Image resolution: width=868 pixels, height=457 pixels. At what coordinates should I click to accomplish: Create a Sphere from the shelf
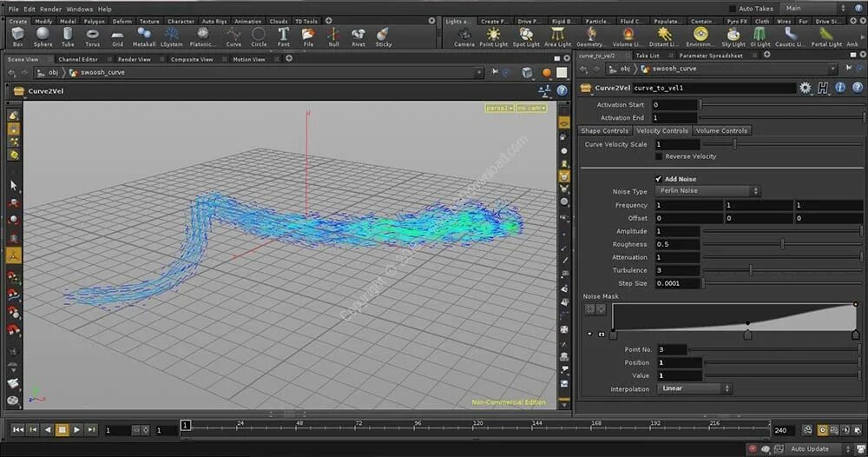pos(43,37)
